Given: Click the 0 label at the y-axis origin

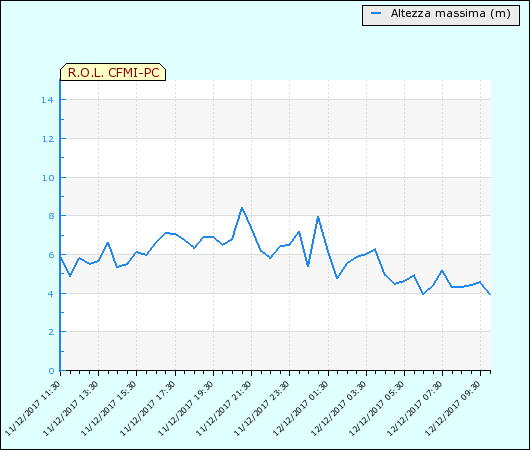Looking at the screenshot, I should 51,371.
